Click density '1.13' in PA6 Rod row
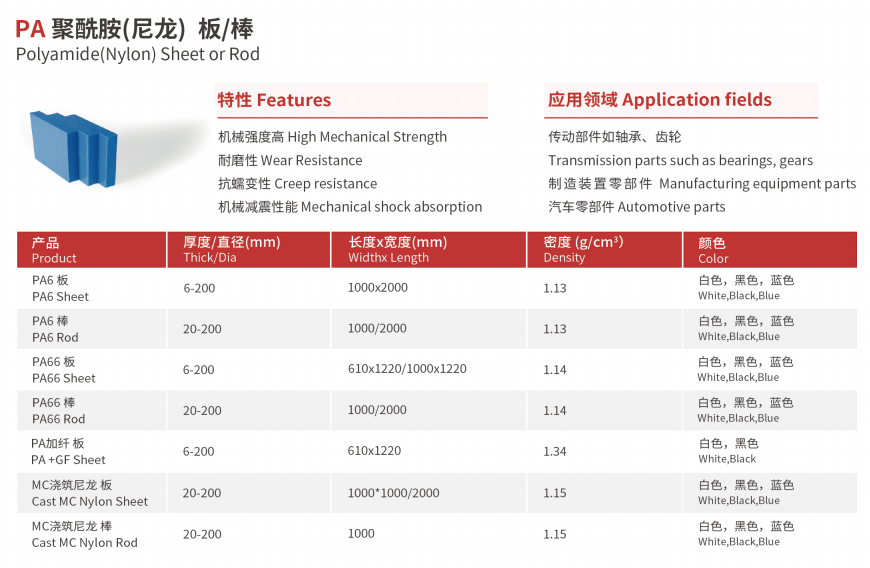The height and width of the screenshot is (568, 870). [x=555, y=329]
